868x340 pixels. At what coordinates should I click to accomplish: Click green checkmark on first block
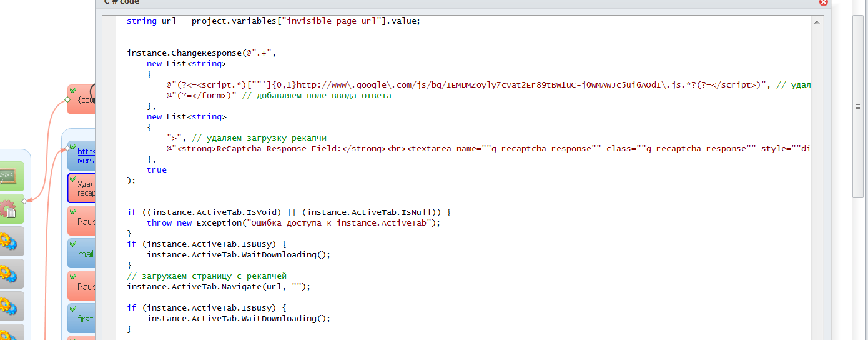(x=73, y=309)
